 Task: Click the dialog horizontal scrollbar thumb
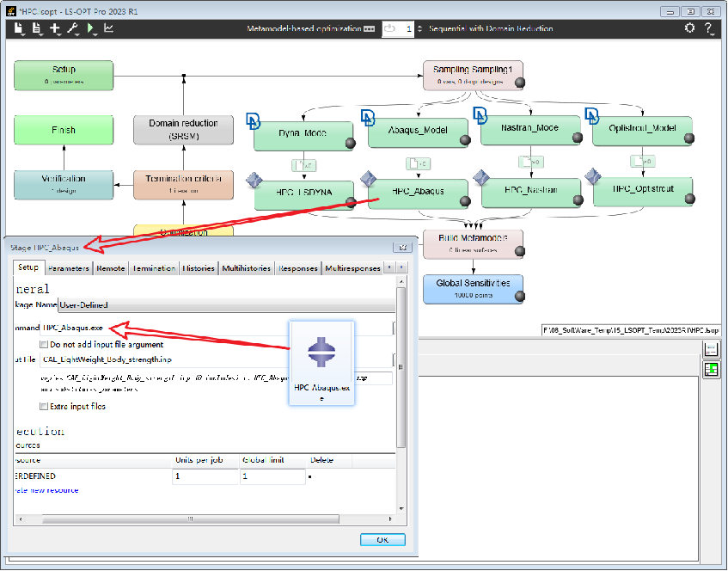[x=190, y=519]
